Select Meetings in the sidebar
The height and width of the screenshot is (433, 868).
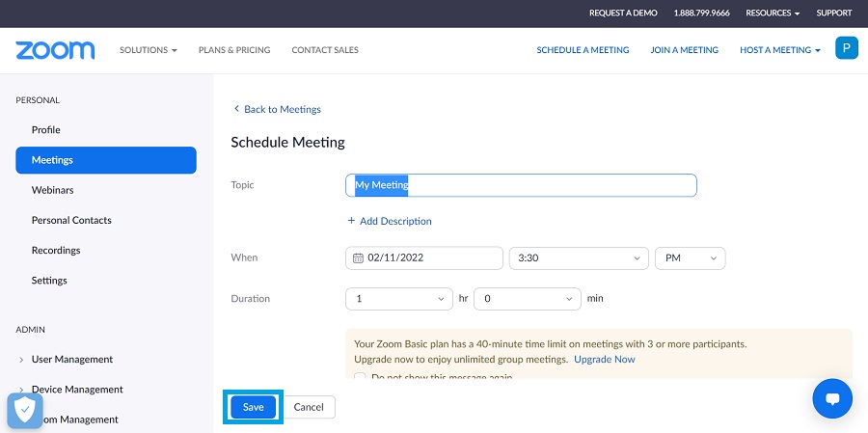coord(106,160)
